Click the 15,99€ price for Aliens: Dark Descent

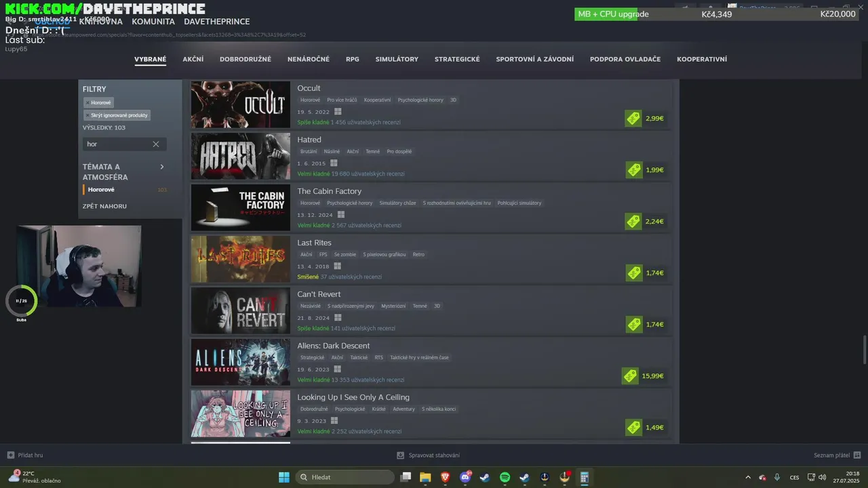pos(653,376)
